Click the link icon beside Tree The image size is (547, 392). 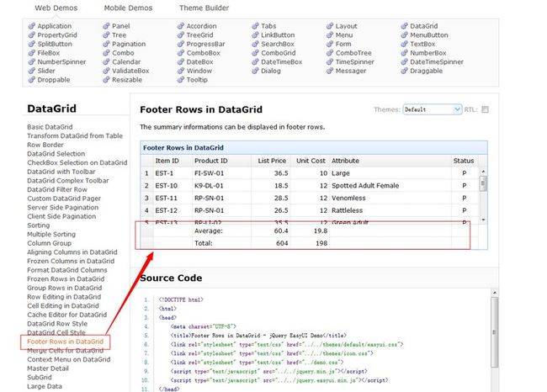pos(106,34)
